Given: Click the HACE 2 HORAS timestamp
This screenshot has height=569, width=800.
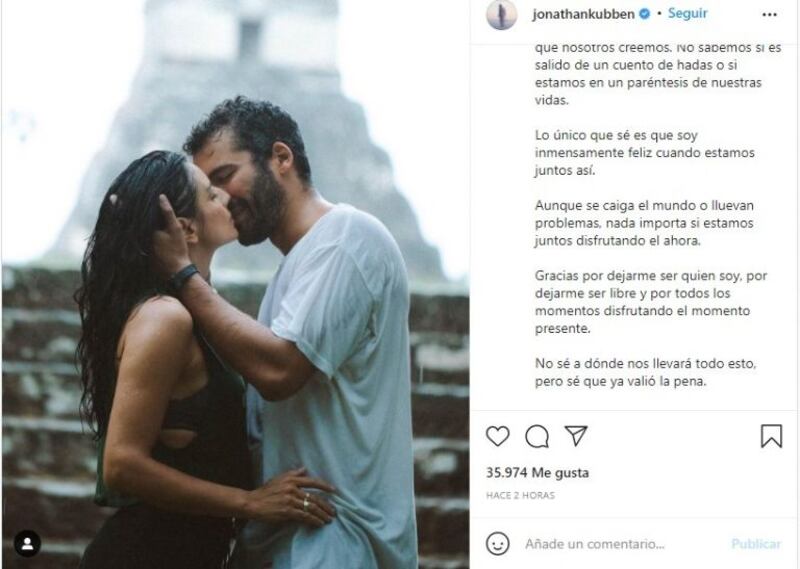Looking at the screenshot, I should pos(520,495).
